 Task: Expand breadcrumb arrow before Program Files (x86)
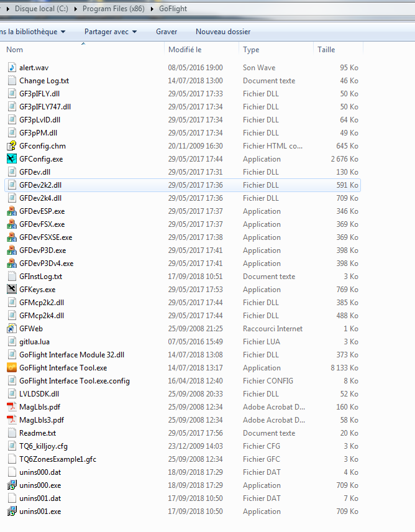point(76,9)
